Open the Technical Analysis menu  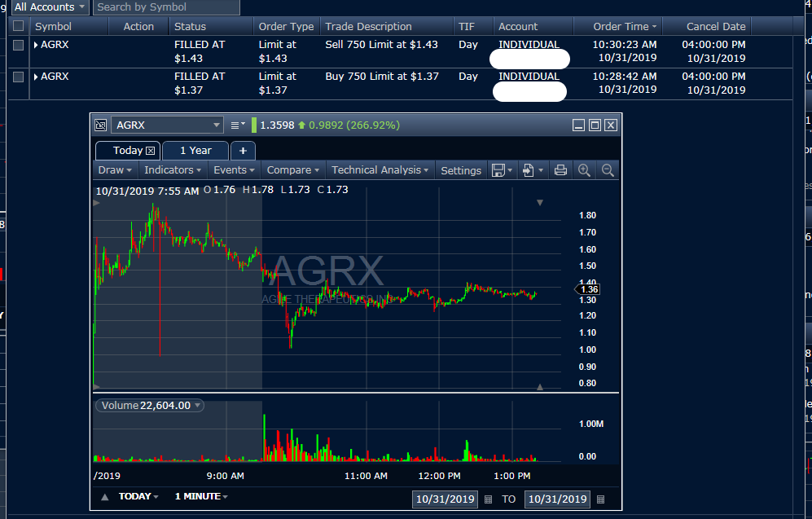pyautogui.click(x=380, y=170)
